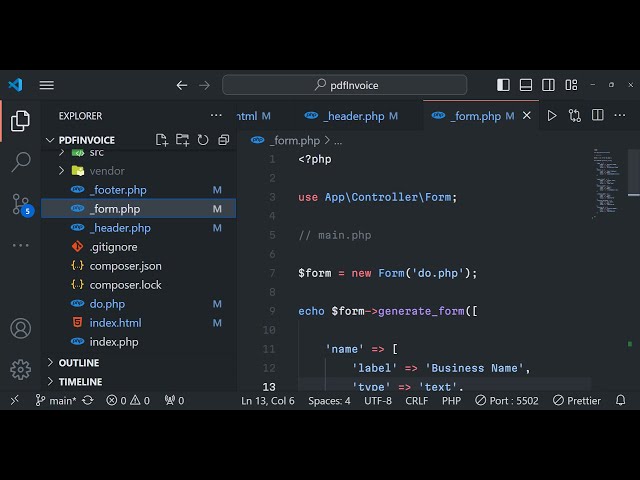The width and height of the screenshot is (640, 480).
Task: Refresh the Explorer file tree
Action: point(203,140)
